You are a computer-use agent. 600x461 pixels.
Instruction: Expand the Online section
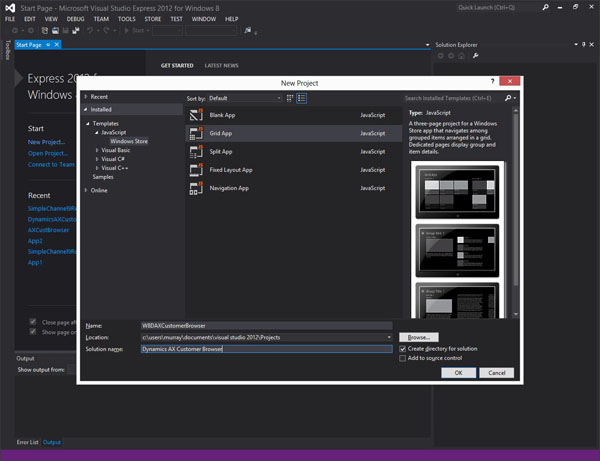(x=86, y=190)
